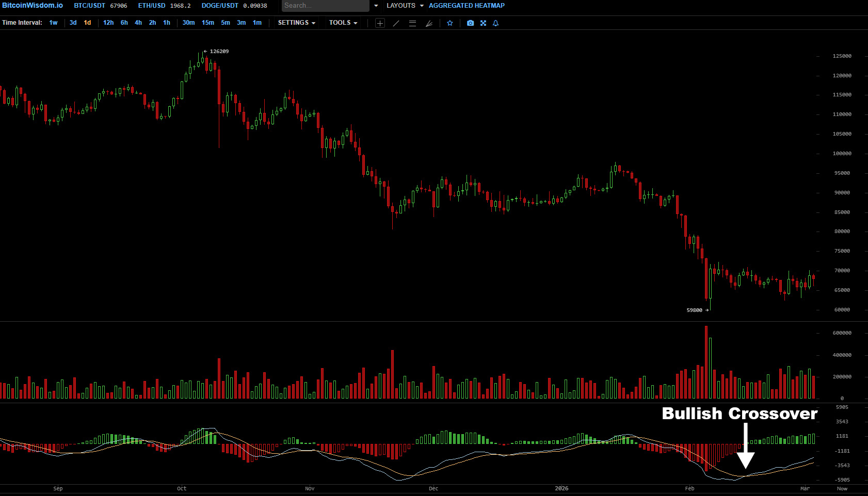Click the star favorite icon
This screenshot has height=496, width=868.
pos(450,23)
